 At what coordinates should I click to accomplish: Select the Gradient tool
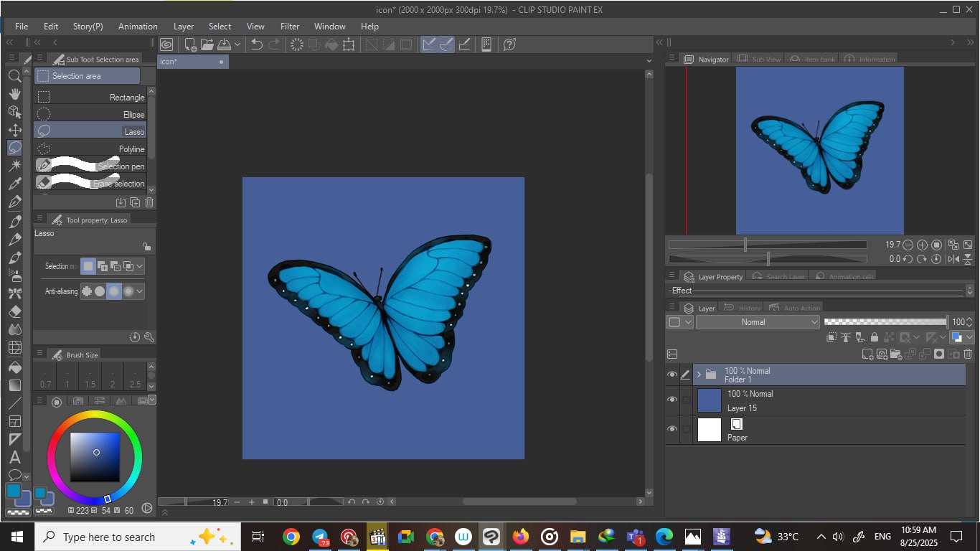14,385
